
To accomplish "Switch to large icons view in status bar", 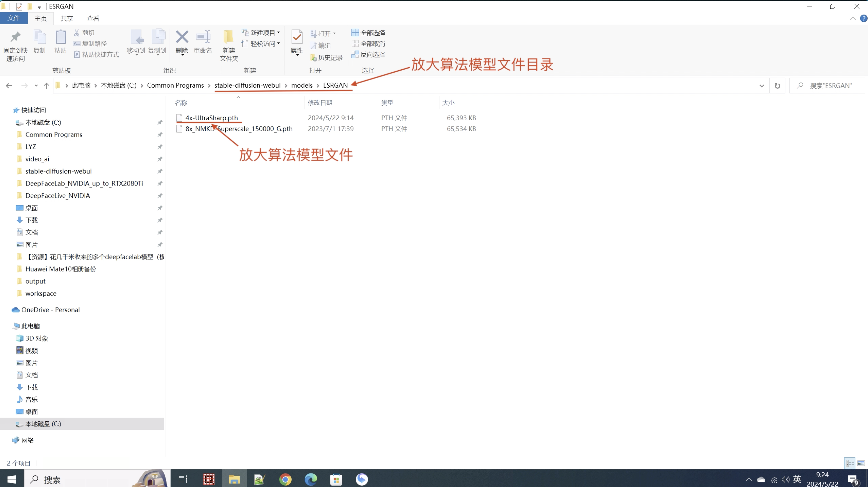I will pyautogui.click(x=861, y=463).
